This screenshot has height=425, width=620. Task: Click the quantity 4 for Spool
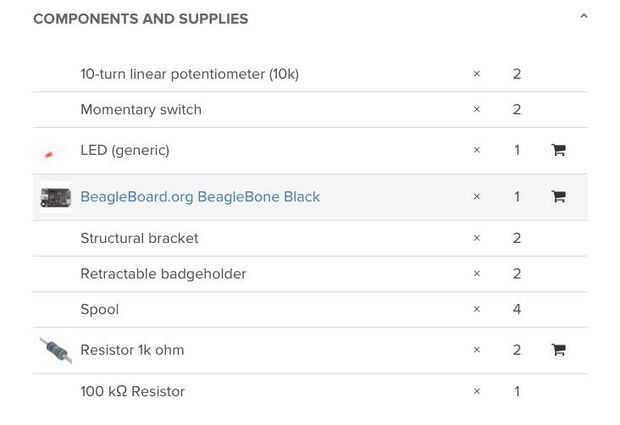tap(517, 310)
